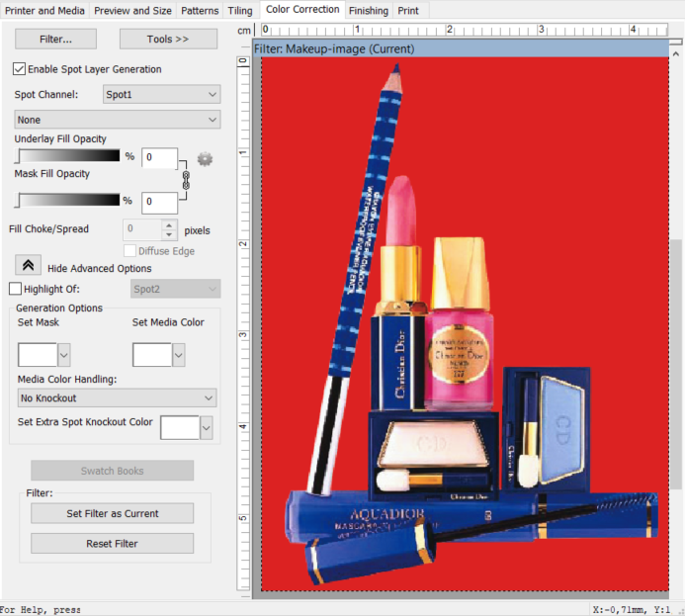Go to the Finishing tab

(x=368, y=10)
